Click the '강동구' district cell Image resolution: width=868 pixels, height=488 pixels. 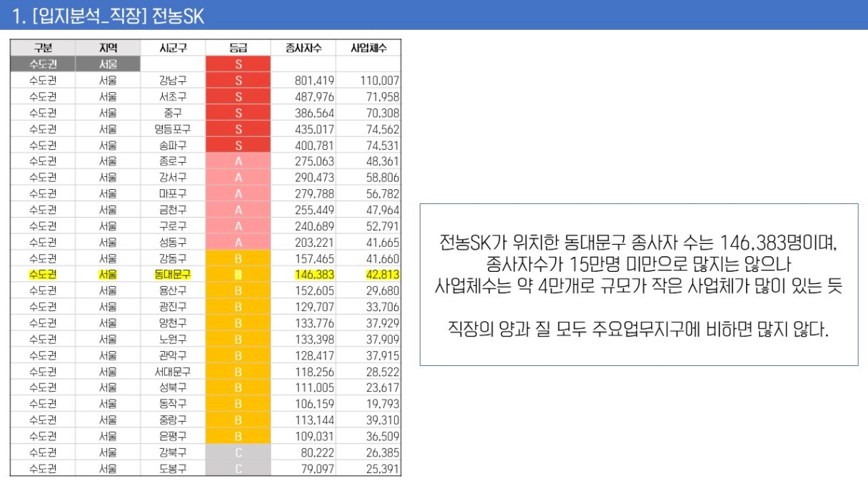click(173, 258)
